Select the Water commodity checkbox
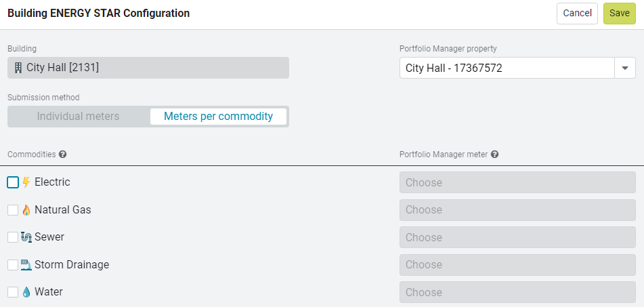Screen dimensions: 644x307 (13, 292)
